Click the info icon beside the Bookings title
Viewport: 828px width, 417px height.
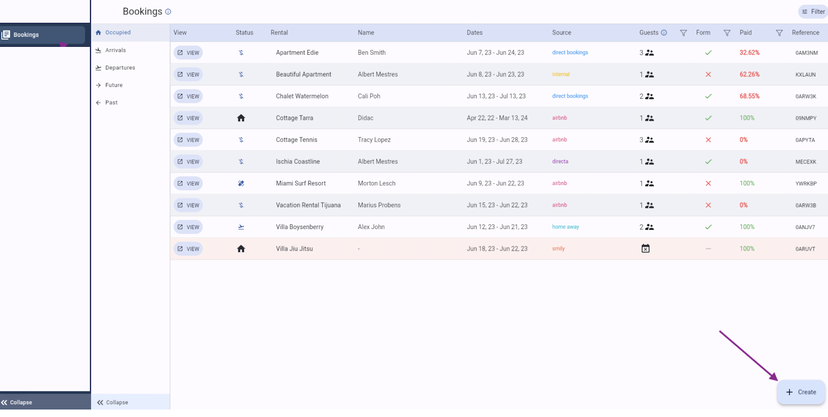(x=168, y=12)
